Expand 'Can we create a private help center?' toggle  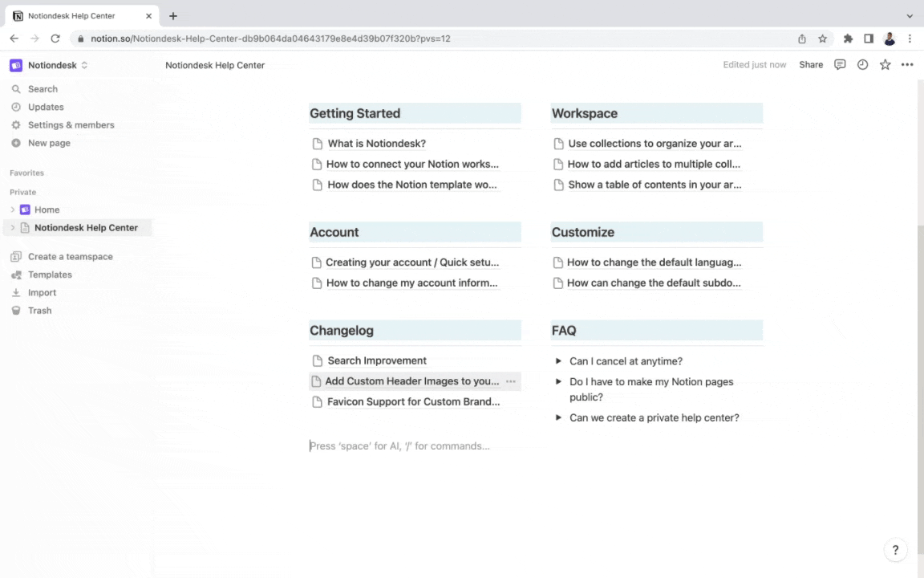(x=558, y=417)
